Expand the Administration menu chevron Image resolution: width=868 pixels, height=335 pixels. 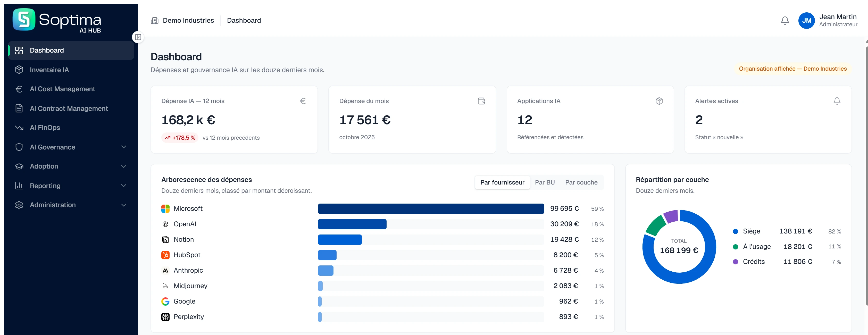coord(124,205)
